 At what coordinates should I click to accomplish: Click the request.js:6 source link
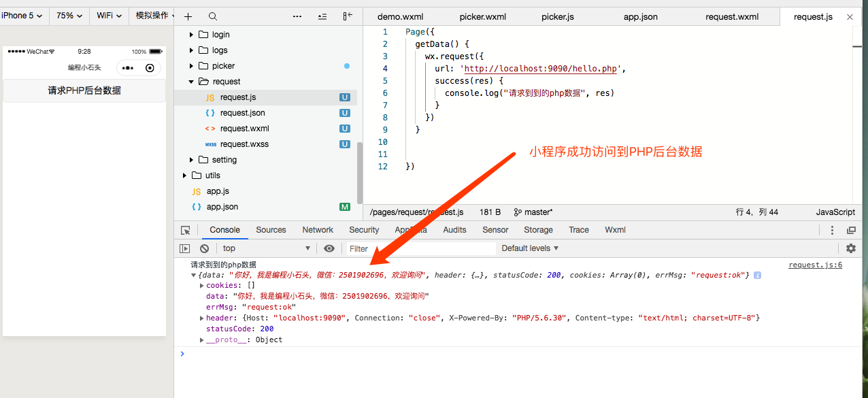pyautogui.click(x=814, y=265)
